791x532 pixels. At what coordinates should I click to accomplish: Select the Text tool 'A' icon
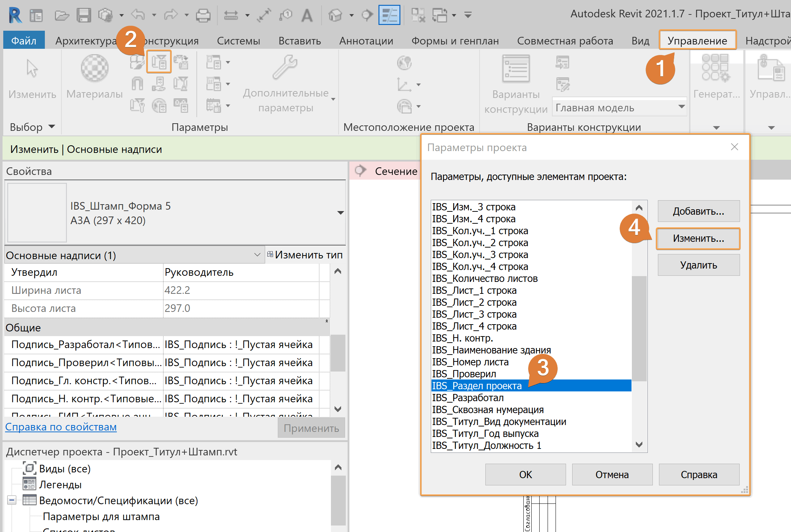point(307,15)
